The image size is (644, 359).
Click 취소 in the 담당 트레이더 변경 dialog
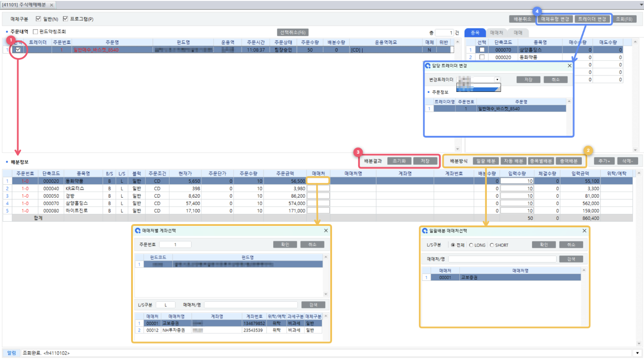pyautogui.click(x=555, y=80)
